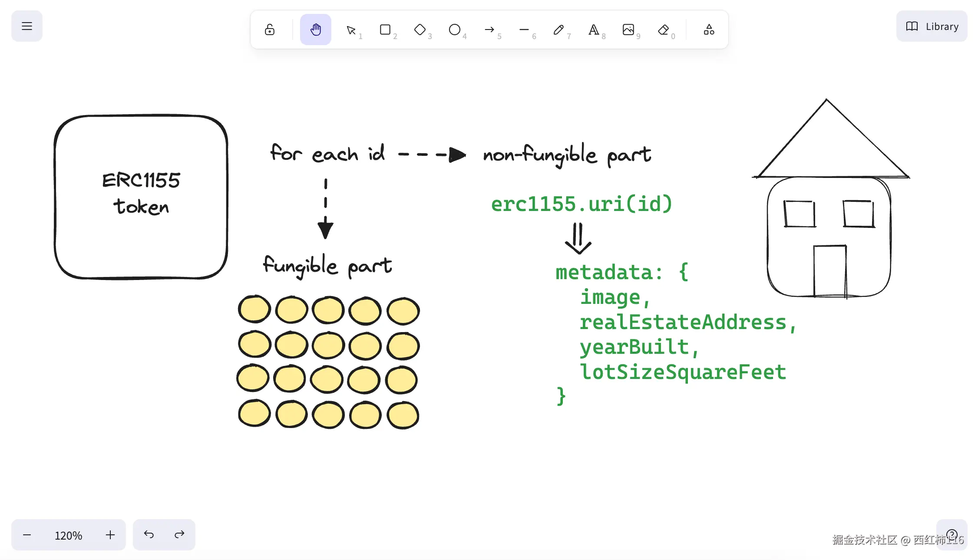Screen dimensions: 978x560
Task: Select the Rectangle shape tool
Action: [385, 30]
